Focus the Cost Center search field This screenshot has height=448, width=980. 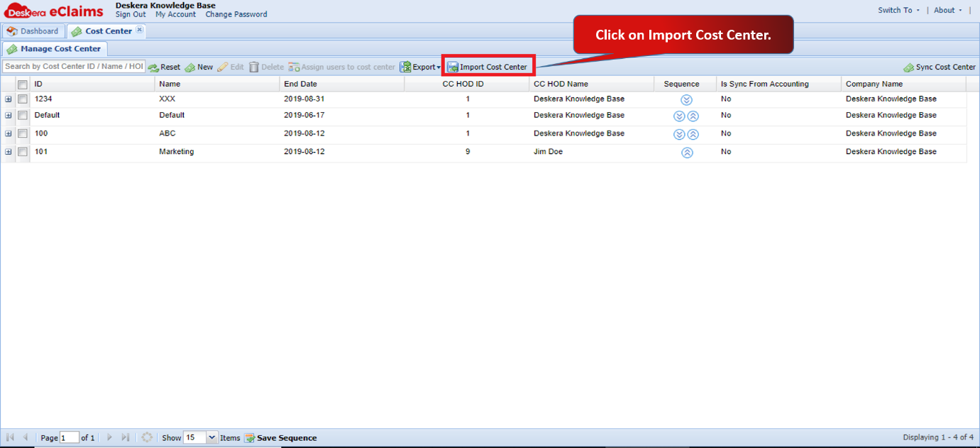coord(74,67)
